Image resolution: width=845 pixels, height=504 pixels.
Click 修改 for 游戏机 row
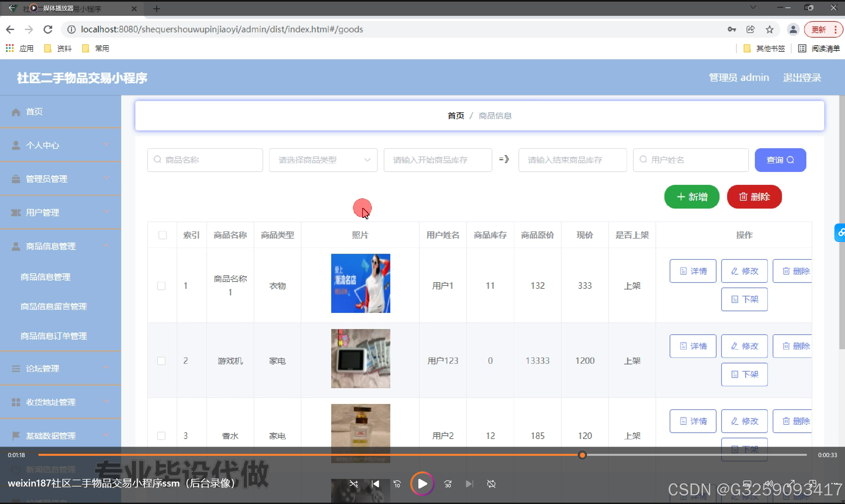pyautogui.click(x=744, y=346)
